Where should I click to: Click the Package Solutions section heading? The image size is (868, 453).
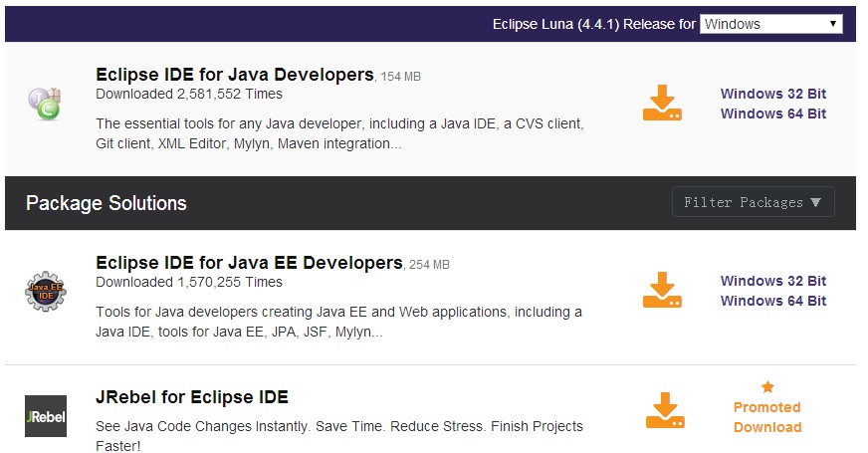107,203
